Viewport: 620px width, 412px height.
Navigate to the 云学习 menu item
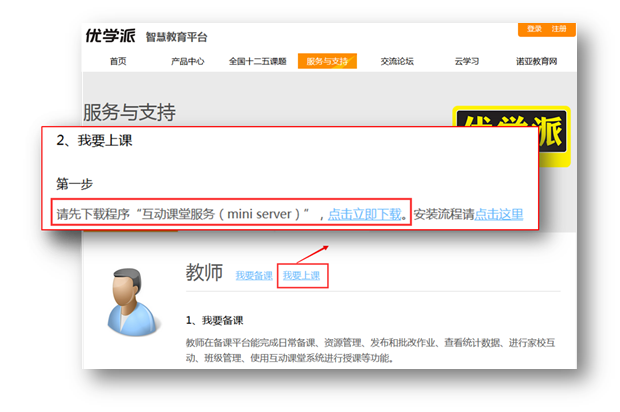[467, 62]
